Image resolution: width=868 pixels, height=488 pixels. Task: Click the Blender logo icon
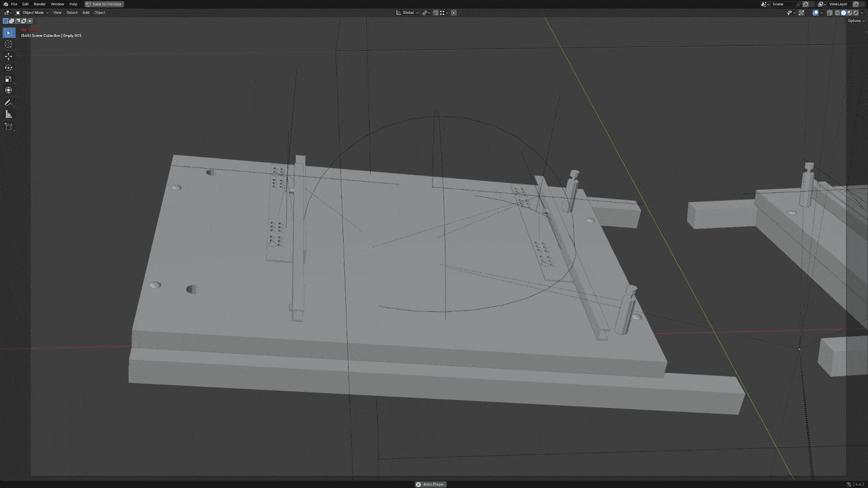coord(5,4)
